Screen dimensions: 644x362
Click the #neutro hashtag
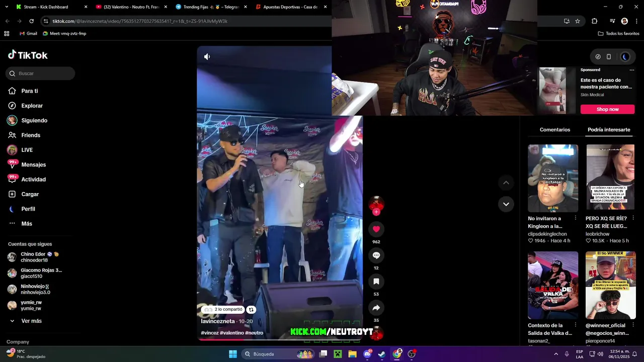[x=254, y=333]
